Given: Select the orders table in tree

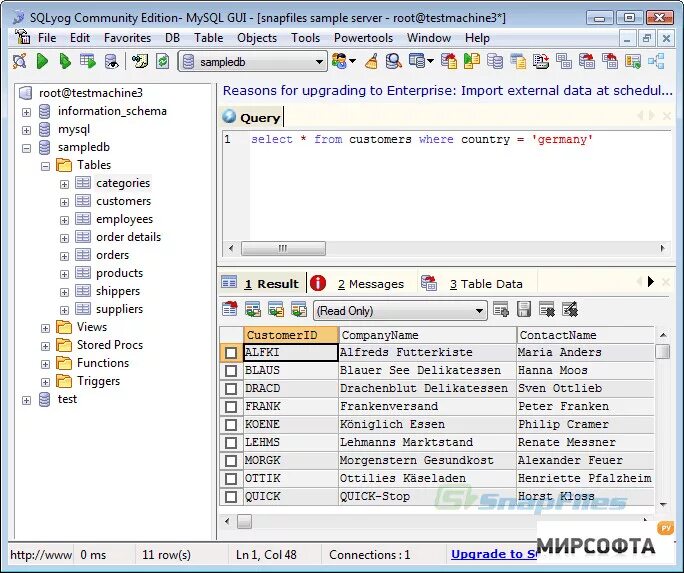Looking at the screenshot, I should (112, 255).
